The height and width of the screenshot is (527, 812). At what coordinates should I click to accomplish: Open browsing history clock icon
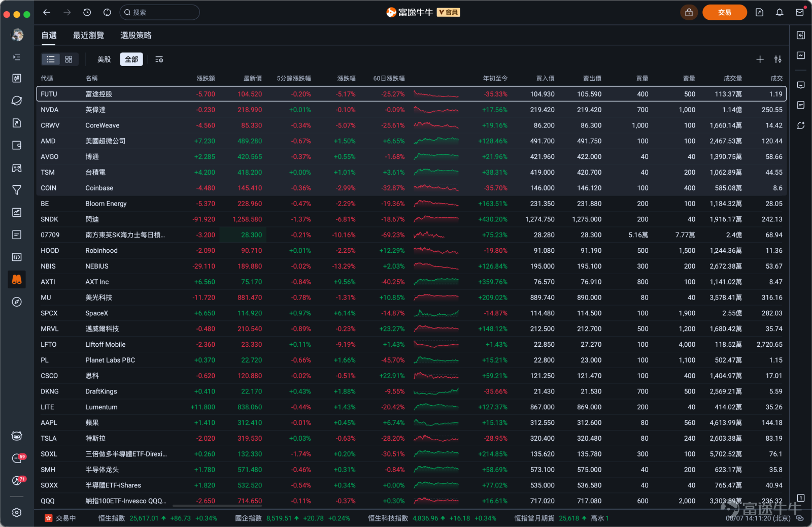(x=87, y=12)
